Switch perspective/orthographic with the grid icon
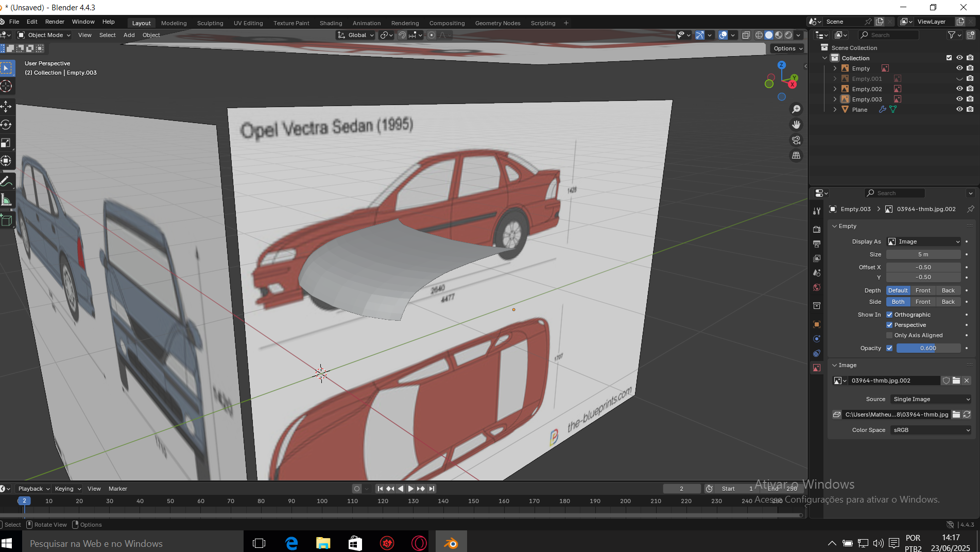980x552 pixels. [x=796, y=156]
